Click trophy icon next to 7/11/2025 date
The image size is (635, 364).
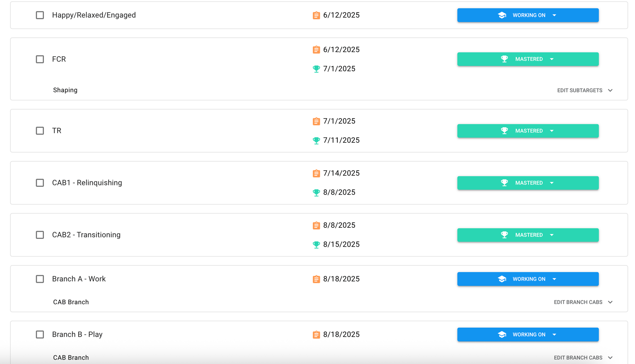pyautogui.click(x=316, y=141)
